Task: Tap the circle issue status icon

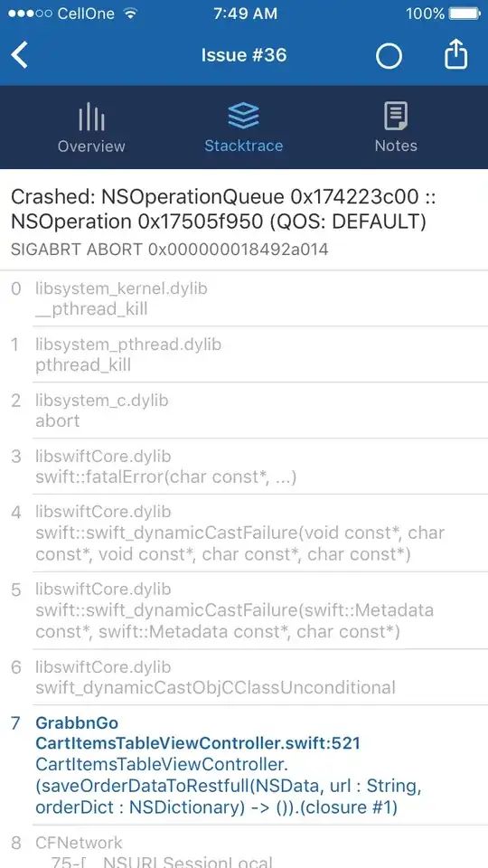Action: coord(389,56)
